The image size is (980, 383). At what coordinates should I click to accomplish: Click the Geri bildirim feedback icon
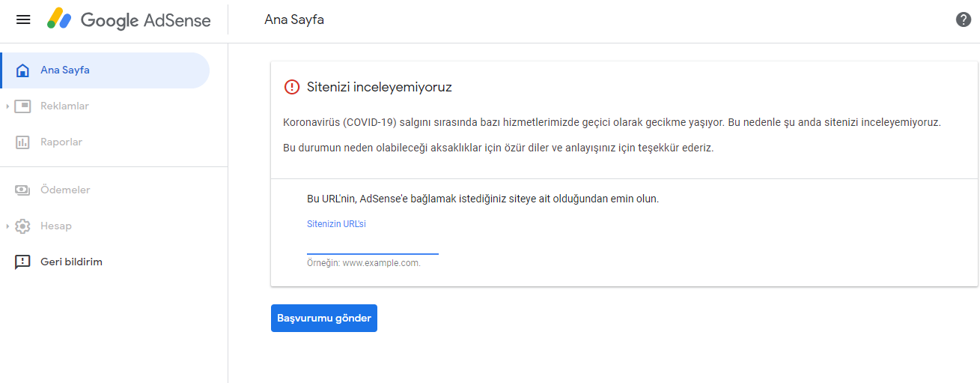[x=23, y=262]
